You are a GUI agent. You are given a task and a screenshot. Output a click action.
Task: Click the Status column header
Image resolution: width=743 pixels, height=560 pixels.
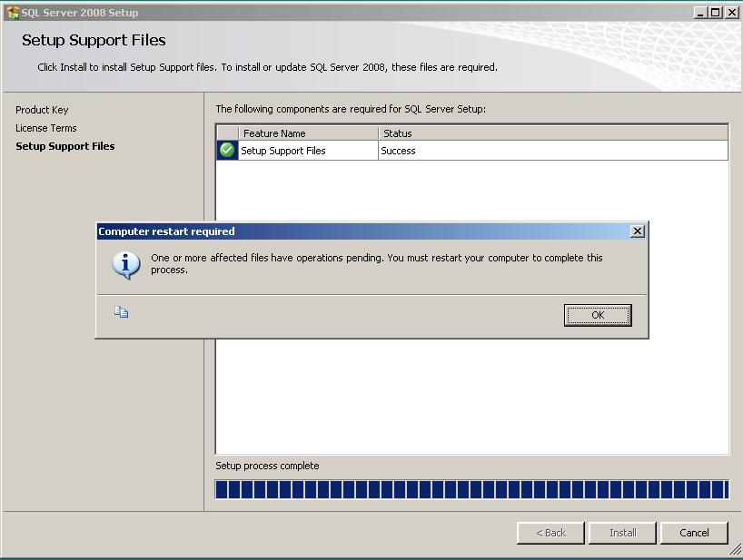[x=553, y=133]
